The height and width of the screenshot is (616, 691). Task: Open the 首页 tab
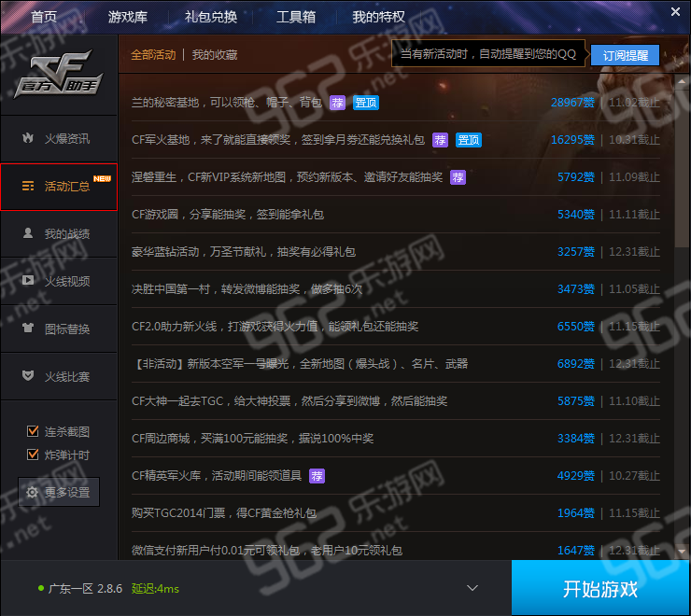[44, 17]
